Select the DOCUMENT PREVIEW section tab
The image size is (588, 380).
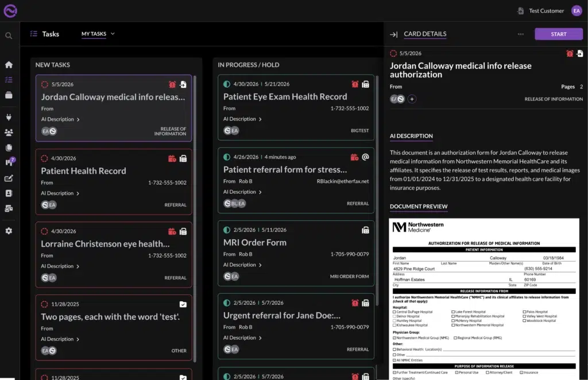click(x=419, y=206)
